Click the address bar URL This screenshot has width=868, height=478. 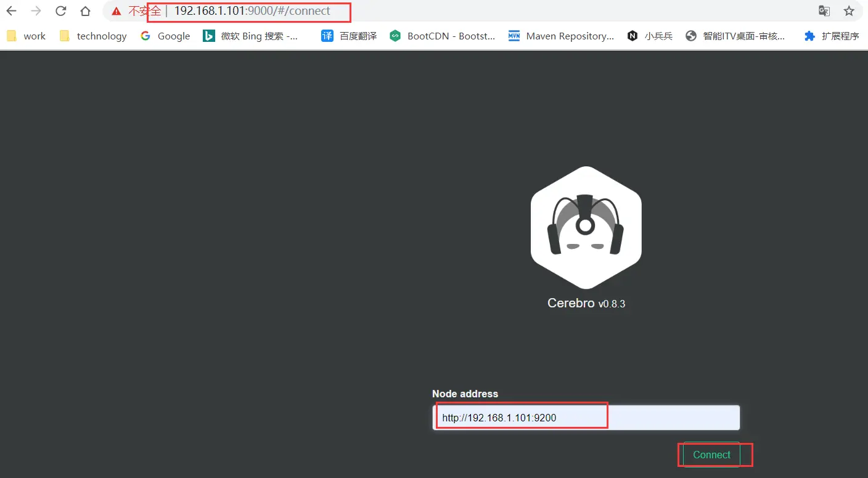(x=252, y=10)
